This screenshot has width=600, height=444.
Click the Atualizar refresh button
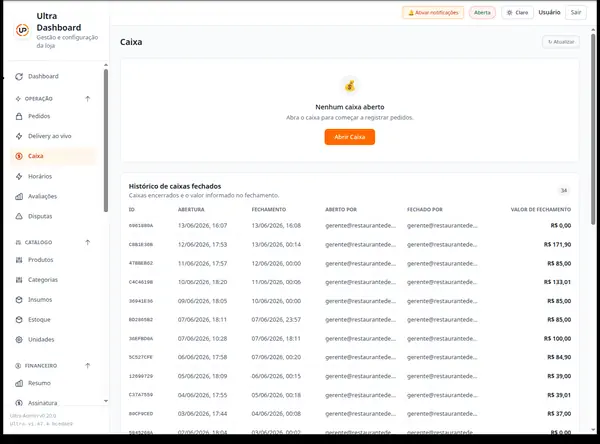click(561, 42)
